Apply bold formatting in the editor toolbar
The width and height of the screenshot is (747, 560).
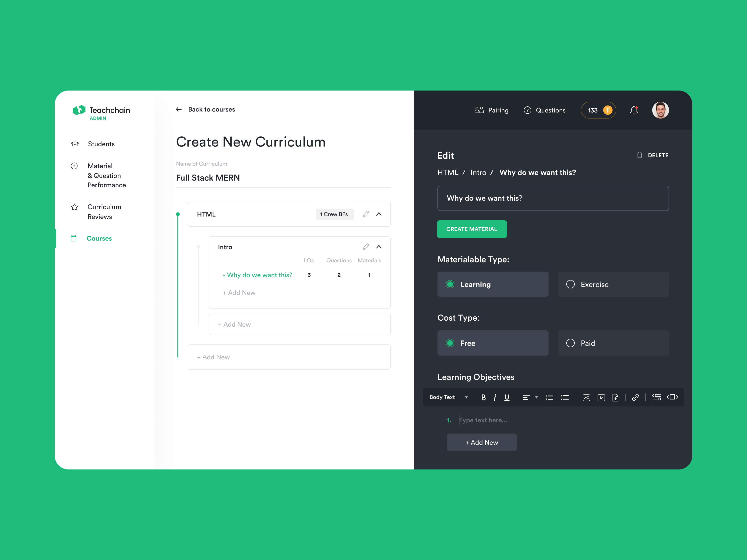484,398
